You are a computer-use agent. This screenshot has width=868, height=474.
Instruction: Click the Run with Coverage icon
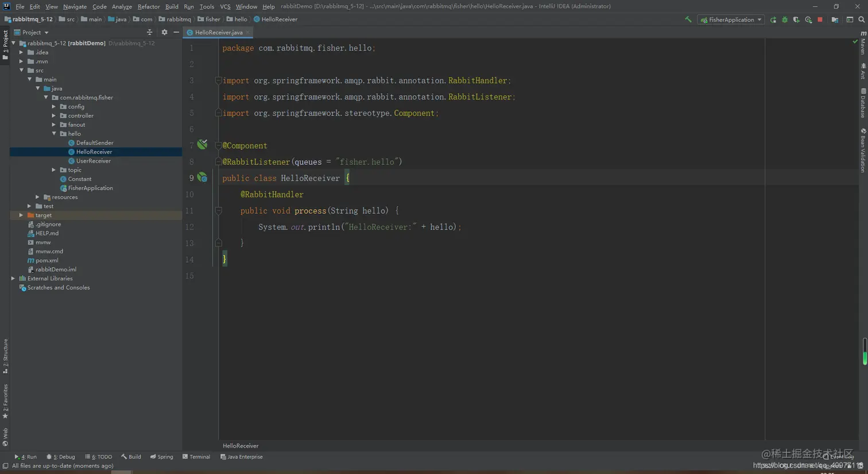(x=796, y=20)
